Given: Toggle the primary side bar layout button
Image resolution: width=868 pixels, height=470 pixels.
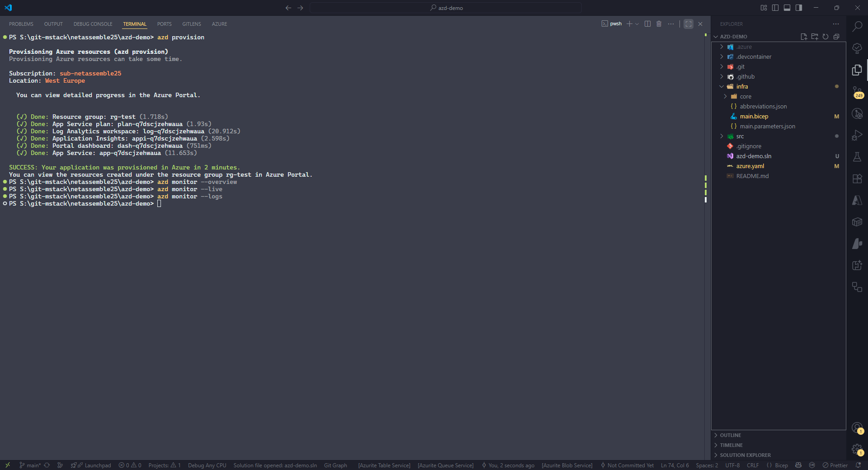Looking at the screenshot, I should [x=775, y=8].
